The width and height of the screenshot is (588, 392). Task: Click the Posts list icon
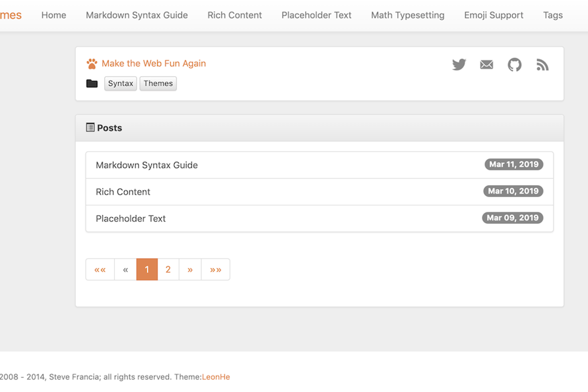(90, 127)
